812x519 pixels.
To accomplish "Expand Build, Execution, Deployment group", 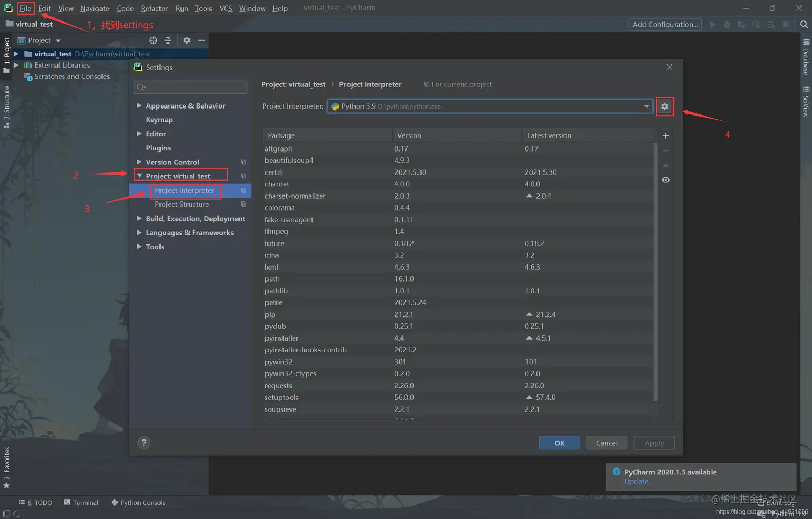I will point(139,218).
